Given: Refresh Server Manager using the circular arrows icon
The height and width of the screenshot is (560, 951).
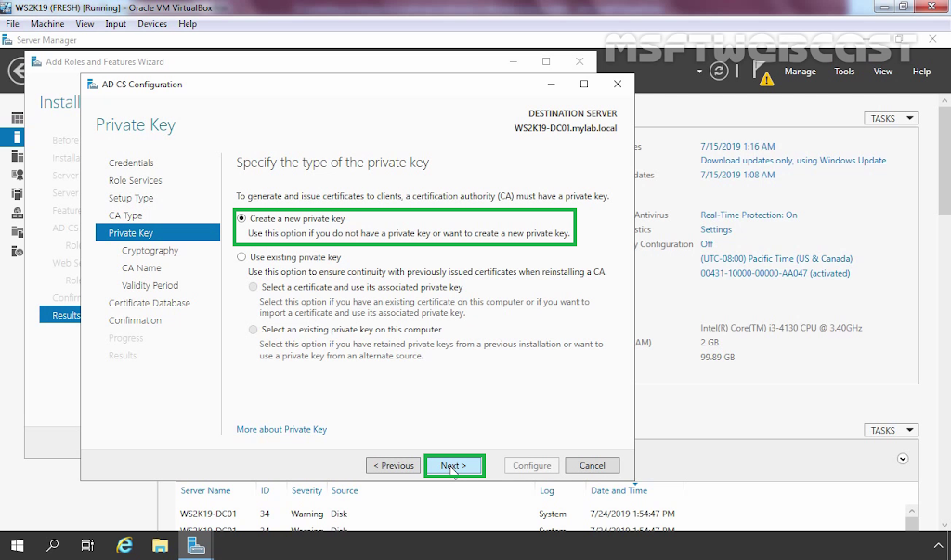Looking at the screenshot, I should click(719, 71).
